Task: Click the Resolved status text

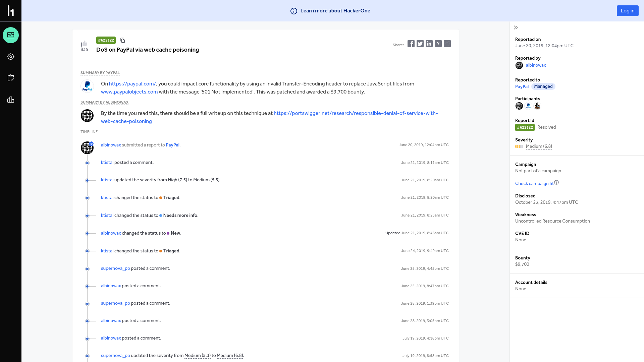Action: coord(546,127)
